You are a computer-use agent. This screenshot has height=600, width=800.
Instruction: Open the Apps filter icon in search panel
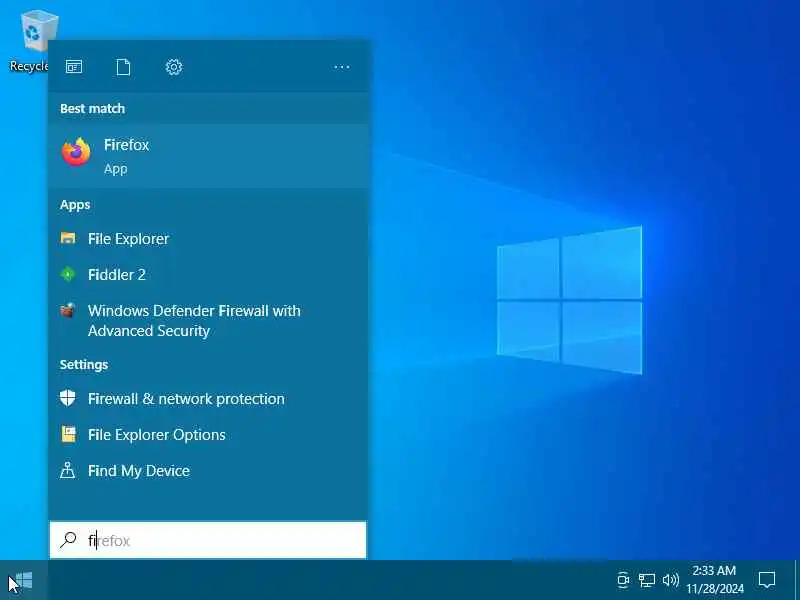tap(74, 67)
